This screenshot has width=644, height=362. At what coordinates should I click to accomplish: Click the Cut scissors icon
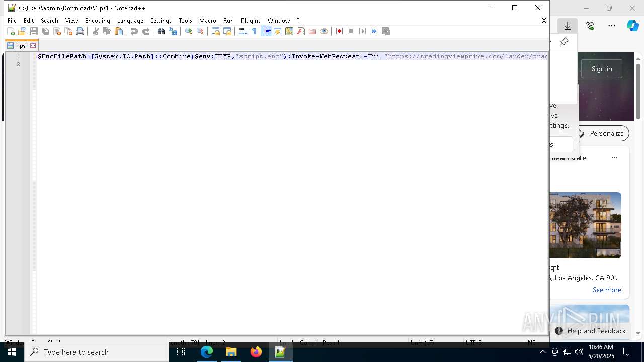95,31
